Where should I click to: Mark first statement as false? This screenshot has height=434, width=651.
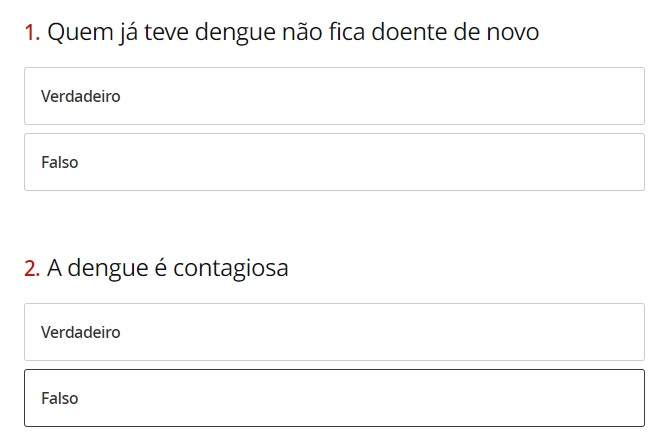[x=334, y=162]
